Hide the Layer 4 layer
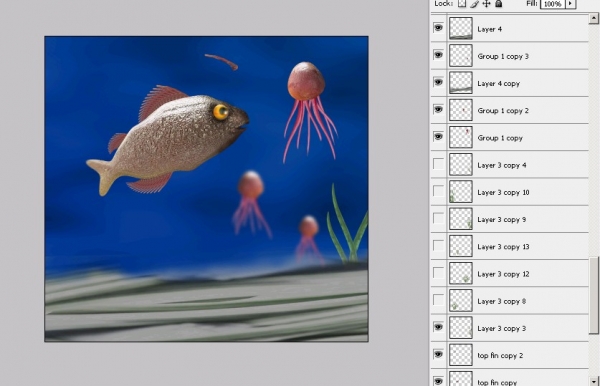 coord(438,28)
